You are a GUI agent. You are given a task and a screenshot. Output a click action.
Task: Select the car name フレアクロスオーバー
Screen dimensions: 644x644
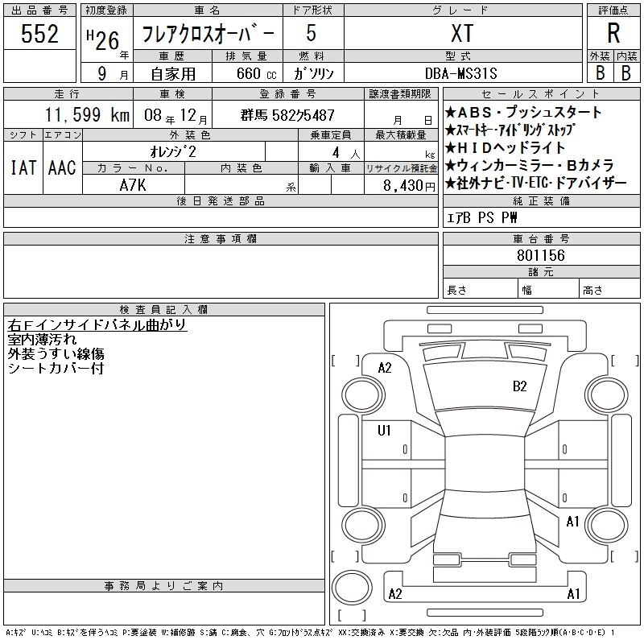point(208,34)
